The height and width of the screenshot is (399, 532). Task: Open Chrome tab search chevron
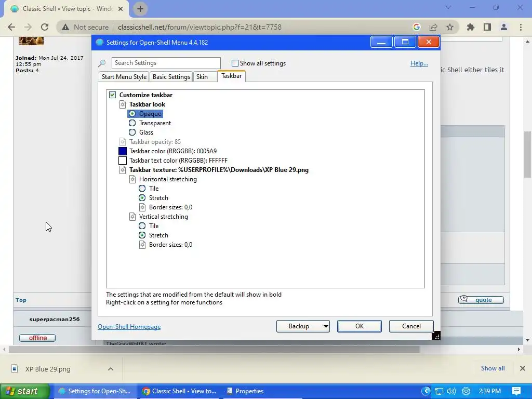448,7
